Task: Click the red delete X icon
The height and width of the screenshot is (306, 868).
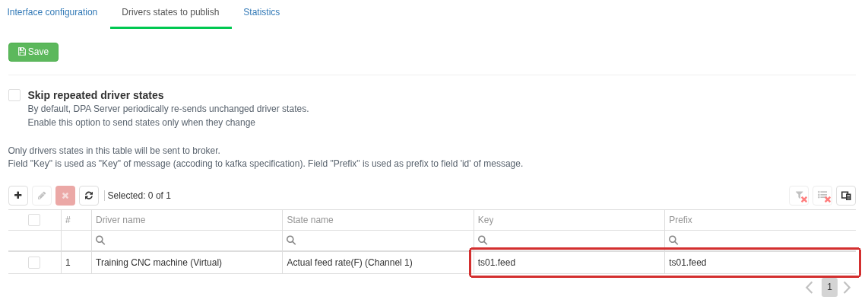Action: [65, 195]
